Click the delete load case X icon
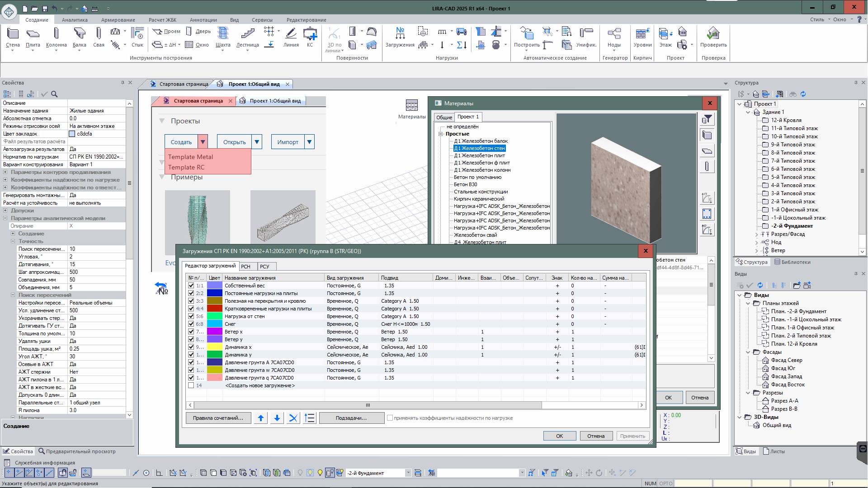Viewport: 868px width, 488px height. pyautogui.click(x=293, y=418)
